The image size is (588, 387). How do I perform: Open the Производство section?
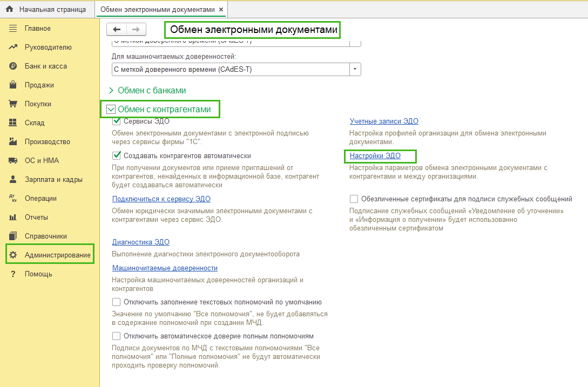click(x=48, y=142)
